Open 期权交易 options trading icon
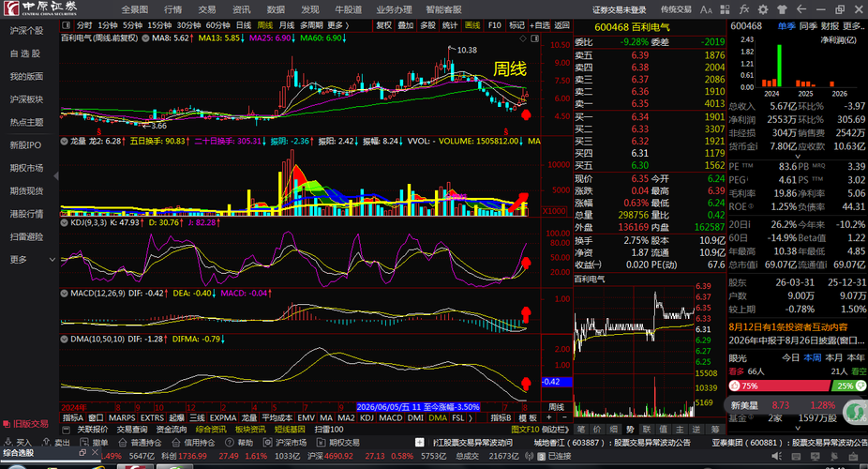Screen dimensions: 868x469 pos(322,443)
